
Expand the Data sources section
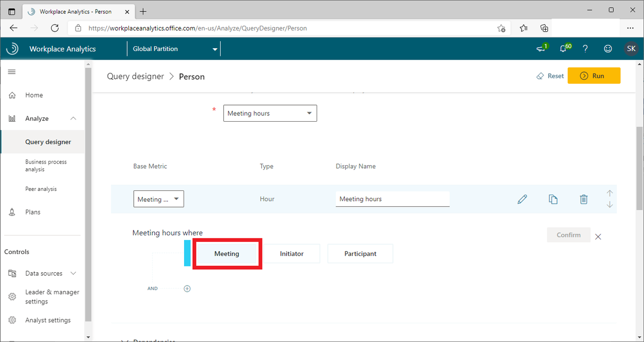[x=74, y=273]
